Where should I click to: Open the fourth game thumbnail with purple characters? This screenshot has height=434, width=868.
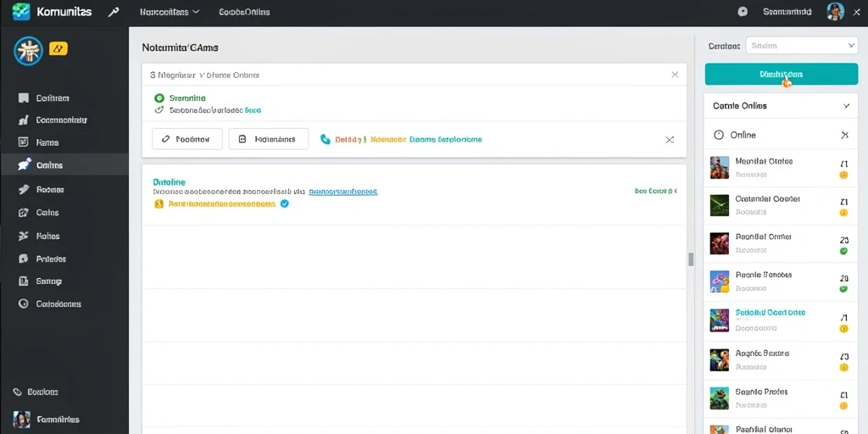(720, 281)
